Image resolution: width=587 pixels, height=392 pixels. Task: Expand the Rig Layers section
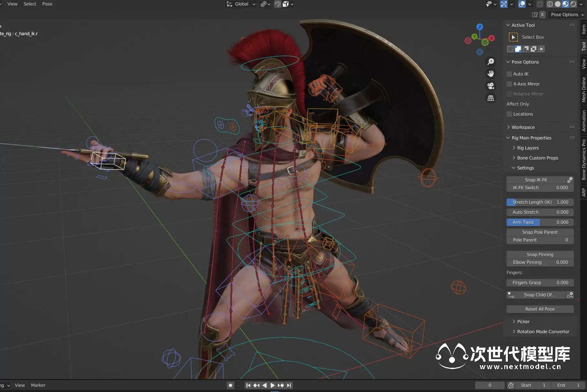(x=528, y=148)
